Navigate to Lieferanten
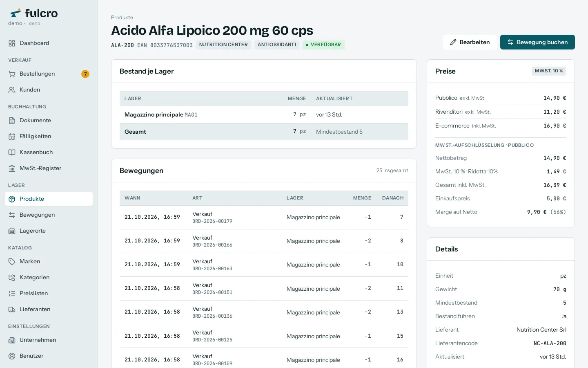 point(49,310)
